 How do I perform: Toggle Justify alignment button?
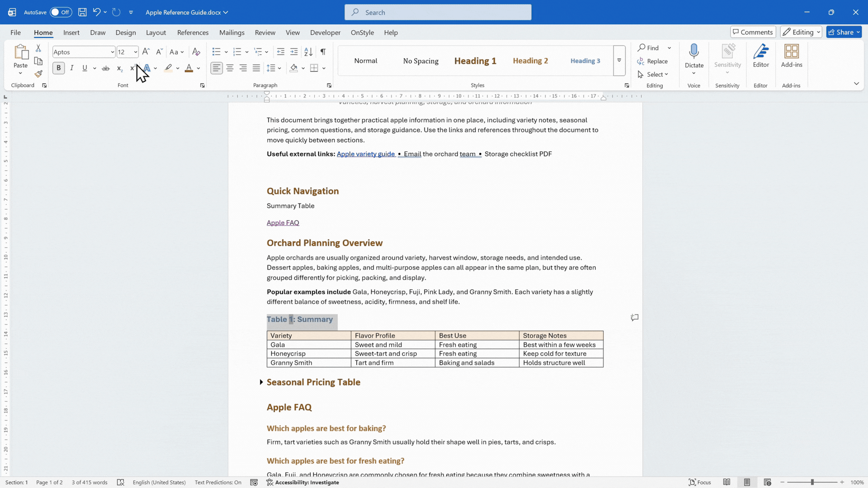256,68
